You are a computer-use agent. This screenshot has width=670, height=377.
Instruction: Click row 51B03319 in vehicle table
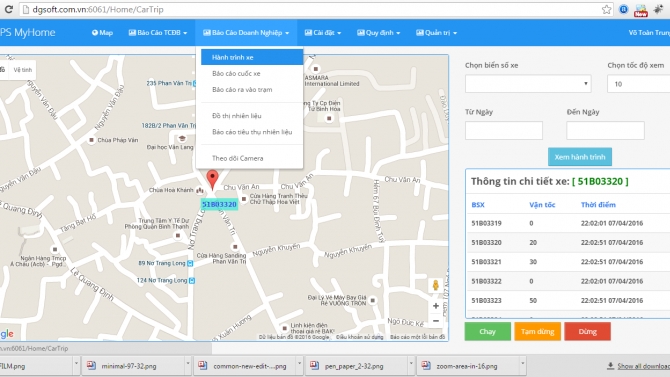(x=568, y=223)
